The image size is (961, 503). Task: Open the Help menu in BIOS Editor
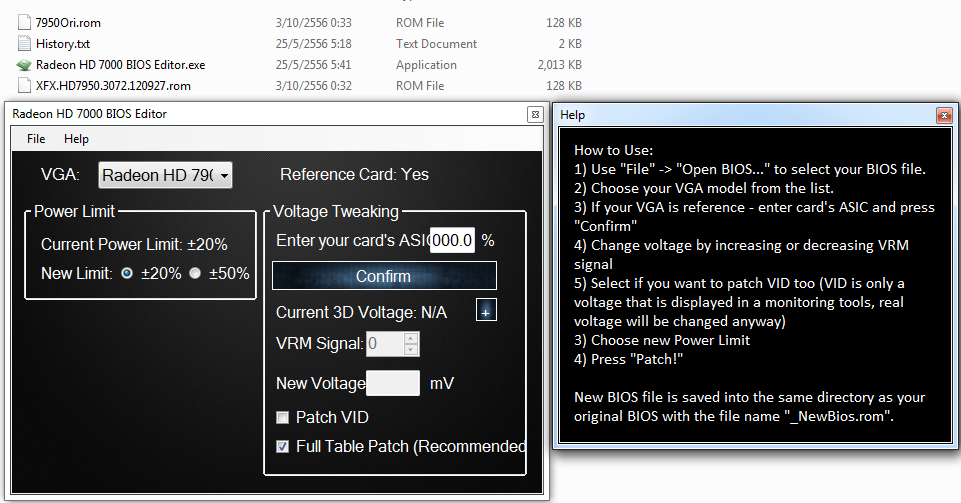[76, 139]
